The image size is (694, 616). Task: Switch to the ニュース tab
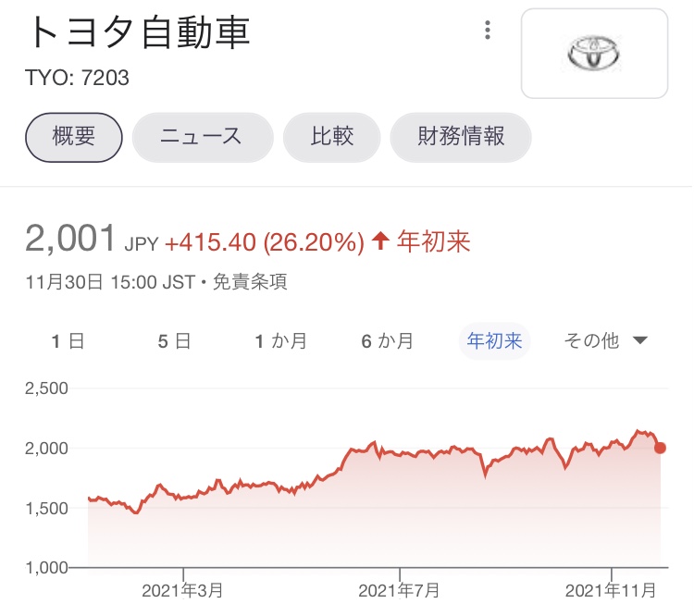(202, 137)
